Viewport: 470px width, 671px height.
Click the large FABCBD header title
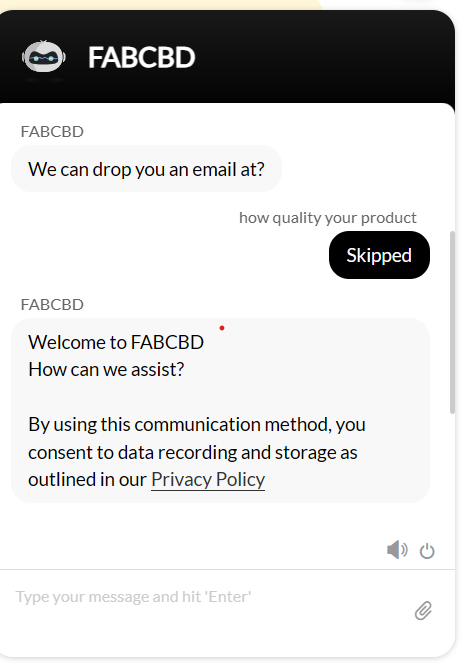click(142, 57)
